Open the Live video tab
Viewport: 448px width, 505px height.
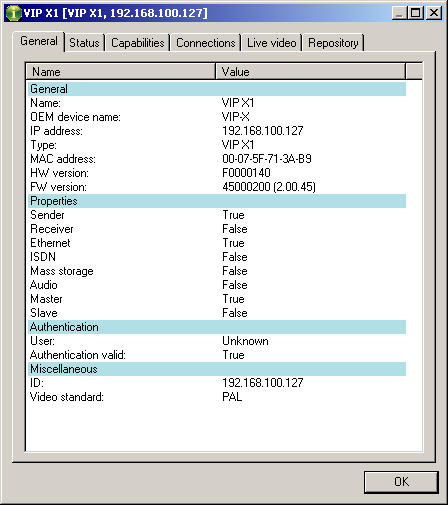(272, 43)
